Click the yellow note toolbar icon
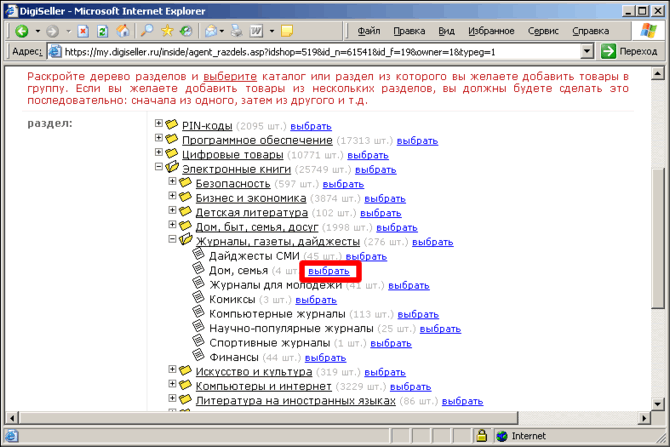 (287, 31)
